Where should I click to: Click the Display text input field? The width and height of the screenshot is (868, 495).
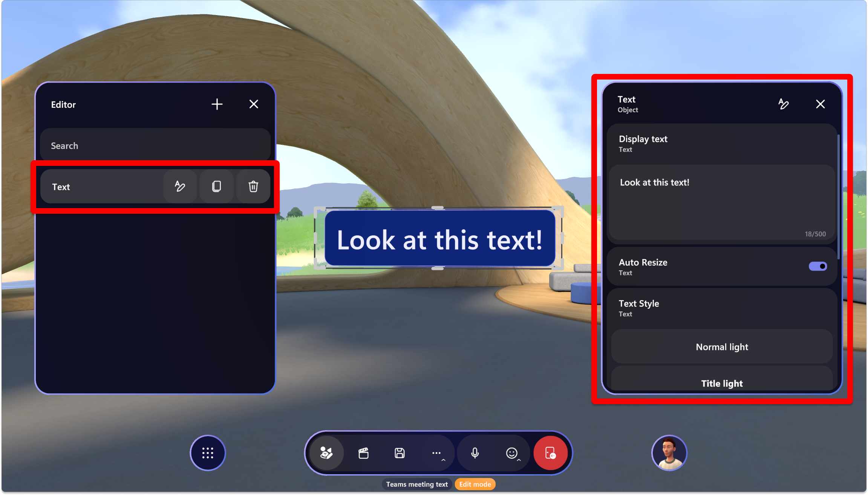721,203
